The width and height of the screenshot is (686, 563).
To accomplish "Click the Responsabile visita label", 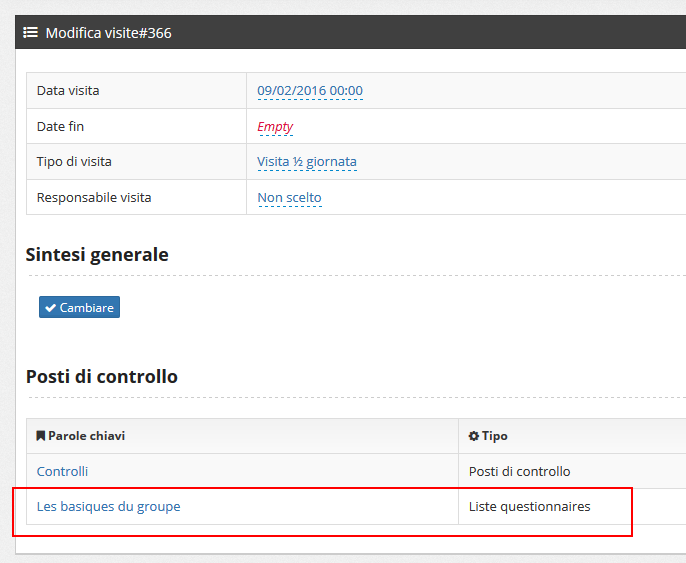I will pyautogui.click(x=94, y=198).
